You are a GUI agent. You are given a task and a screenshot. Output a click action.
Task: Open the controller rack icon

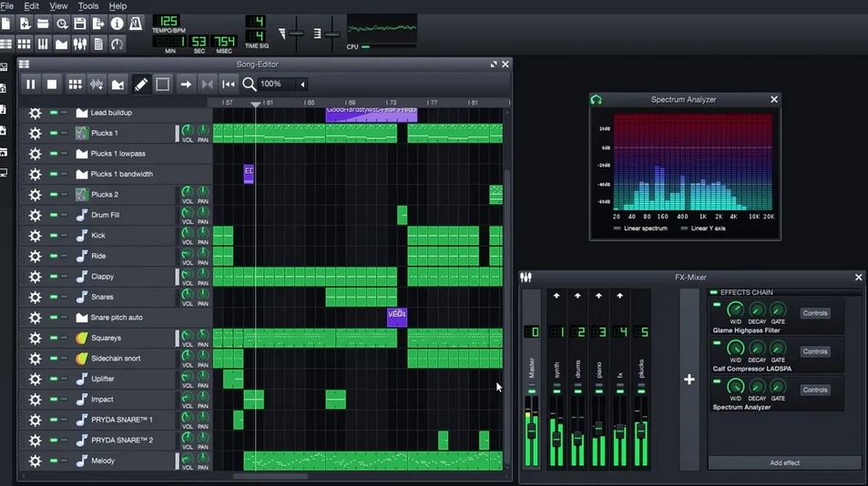coord(117,44)
